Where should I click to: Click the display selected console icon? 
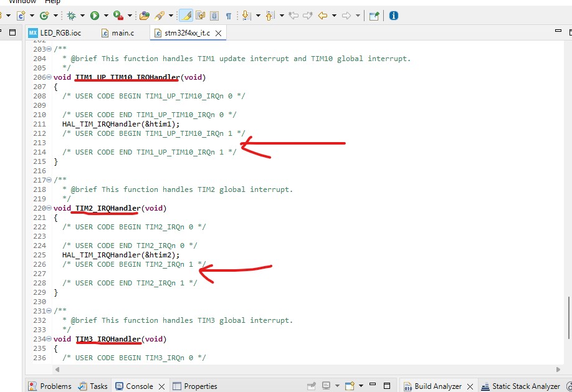coord(326,386)
